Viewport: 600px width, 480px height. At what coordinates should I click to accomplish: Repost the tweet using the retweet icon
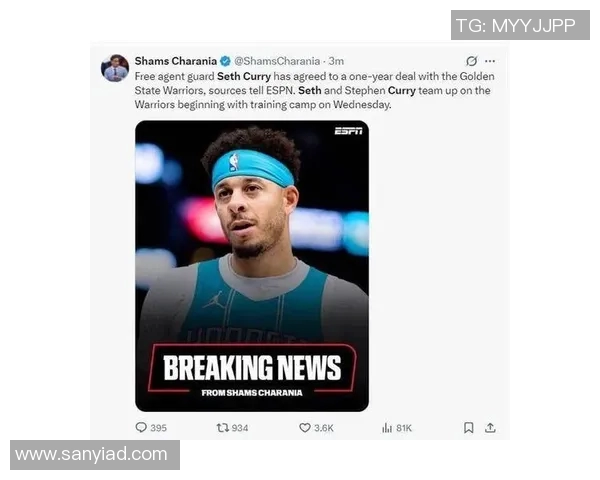pos(222,427)
